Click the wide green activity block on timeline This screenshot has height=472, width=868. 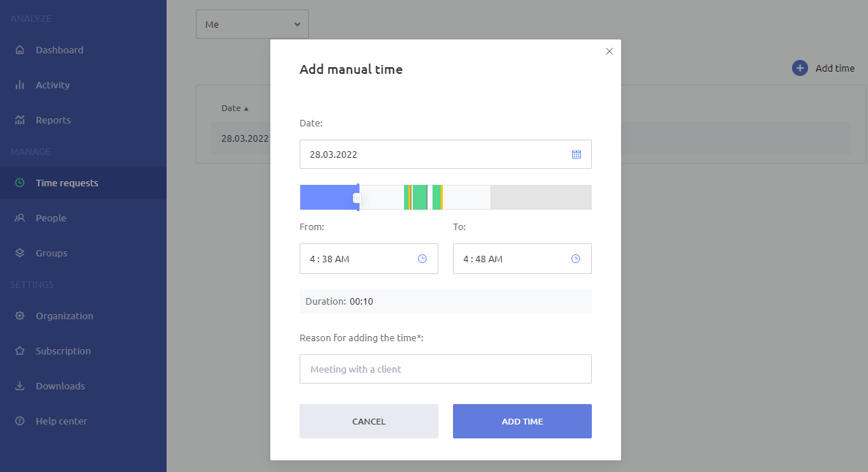tap(419, 197)
